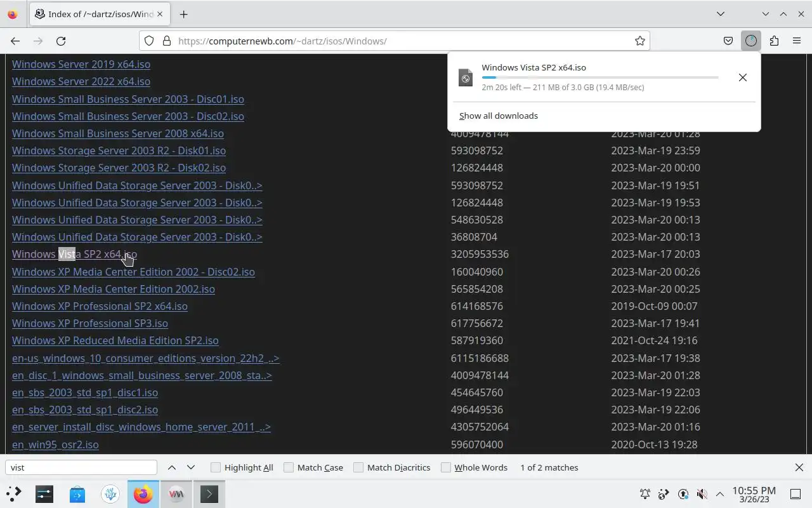
Task: Open the extensions puzzle icon
Action: point(774,41)
